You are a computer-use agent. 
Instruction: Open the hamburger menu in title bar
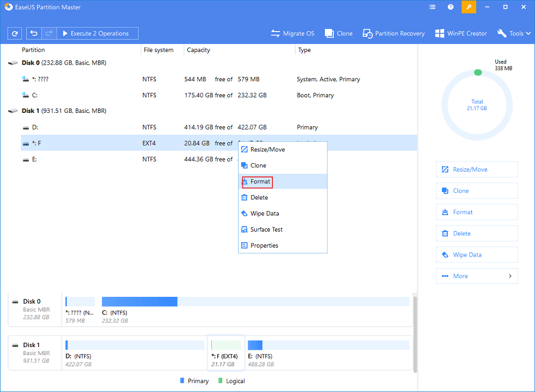(x=432, y=7)
